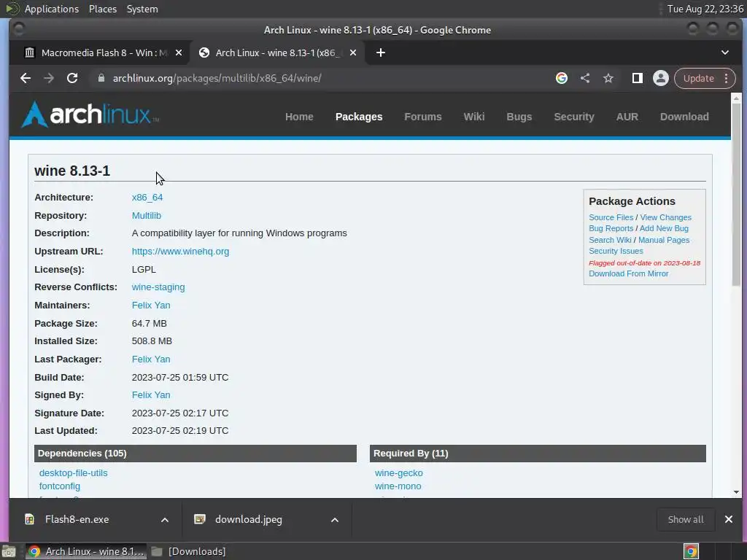Open Felix Yan maintainer link

point(150,306)
